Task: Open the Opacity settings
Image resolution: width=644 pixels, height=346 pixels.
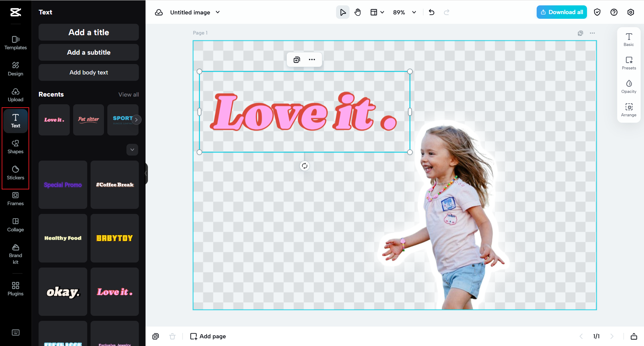Action: coord(629,86)
